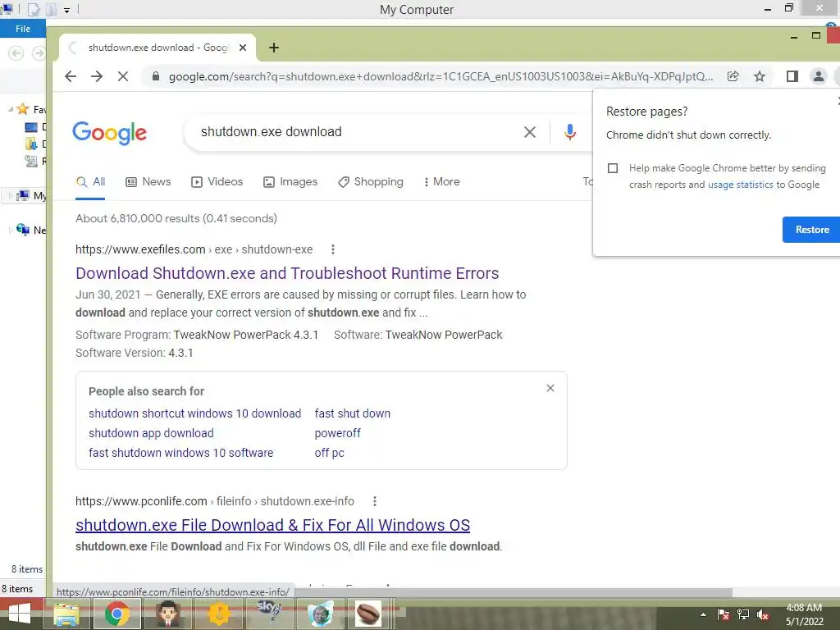The image size is (840, 630).
Task: Stop the page from loading
Action: (123, 76)
